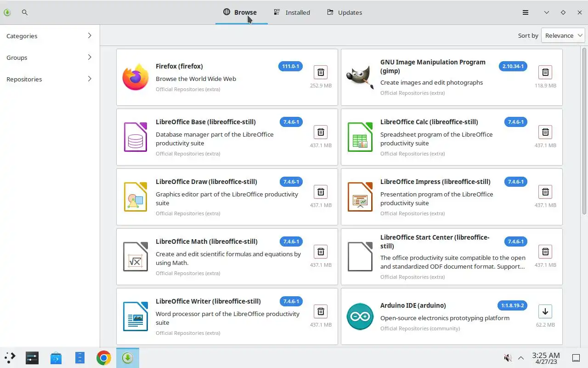
Task: Click the Arduino teal infinity logo
Action: point(360,316)
